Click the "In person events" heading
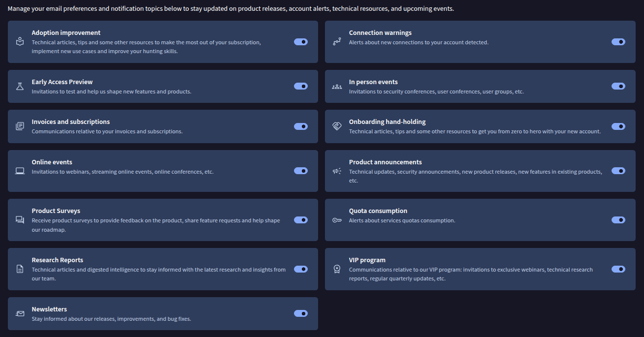Image resolution: width=644 pixels, height=337 pixels. pos(374,82)
